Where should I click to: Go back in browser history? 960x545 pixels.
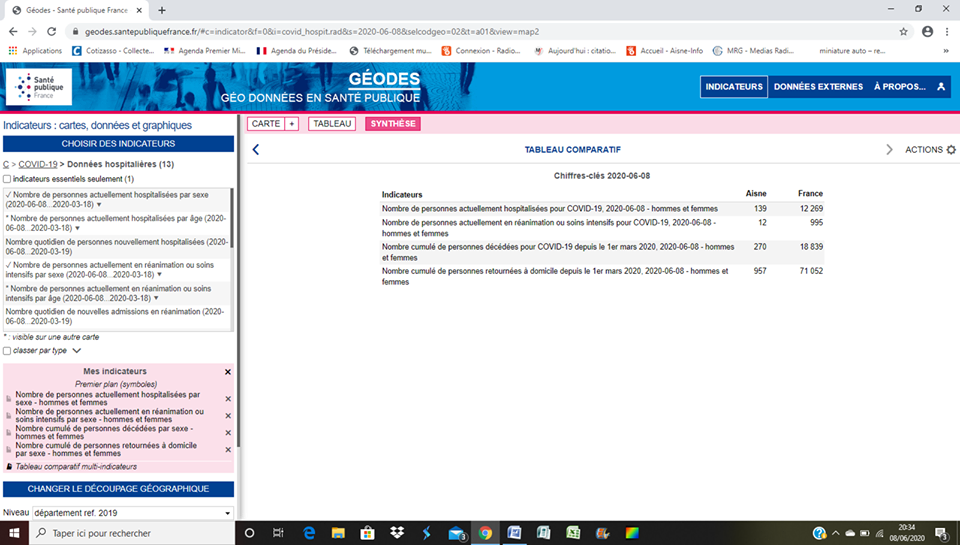13,32
